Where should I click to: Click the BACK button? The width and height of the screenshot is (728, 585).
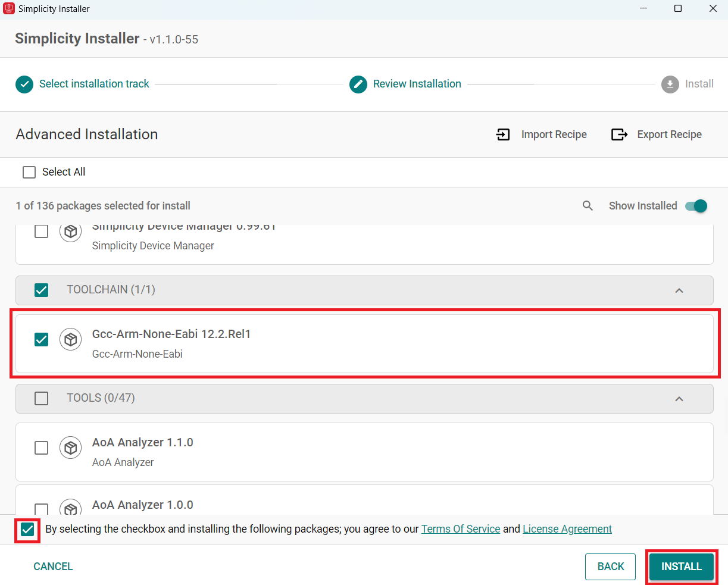click(610, 567)
